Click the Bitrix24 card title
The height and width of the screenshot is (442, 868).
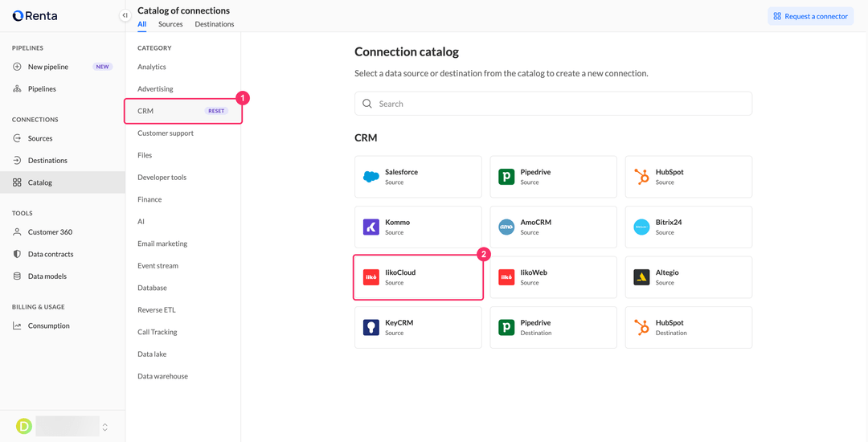click(669, 223)
